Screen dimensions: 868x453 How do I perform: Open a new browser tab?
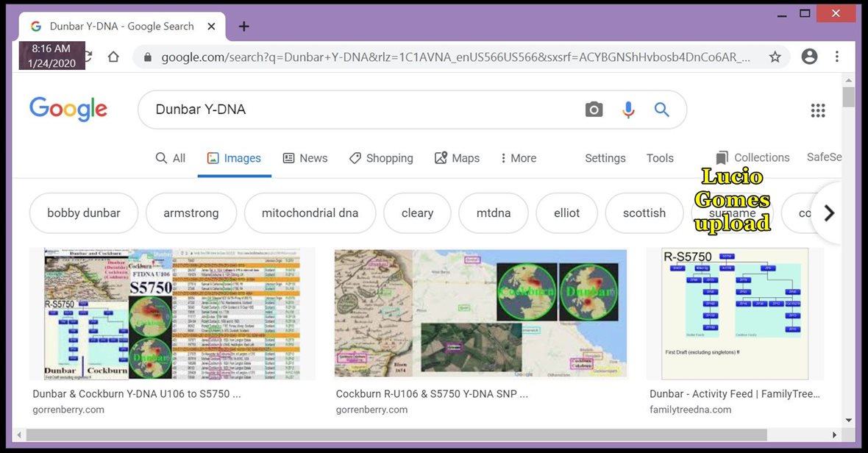(244, 26)
